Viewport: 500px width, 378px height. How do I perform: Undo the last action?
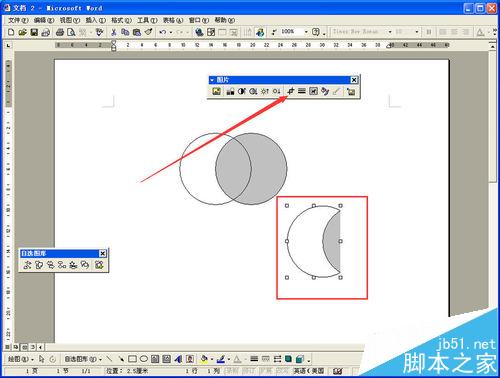coord(163,32)
